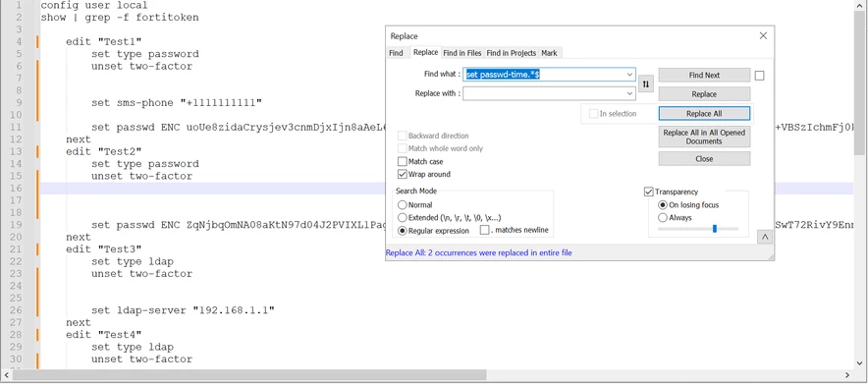Click the Replace All status message
This screenshot has width=868, height=384.
coord(479,252)
